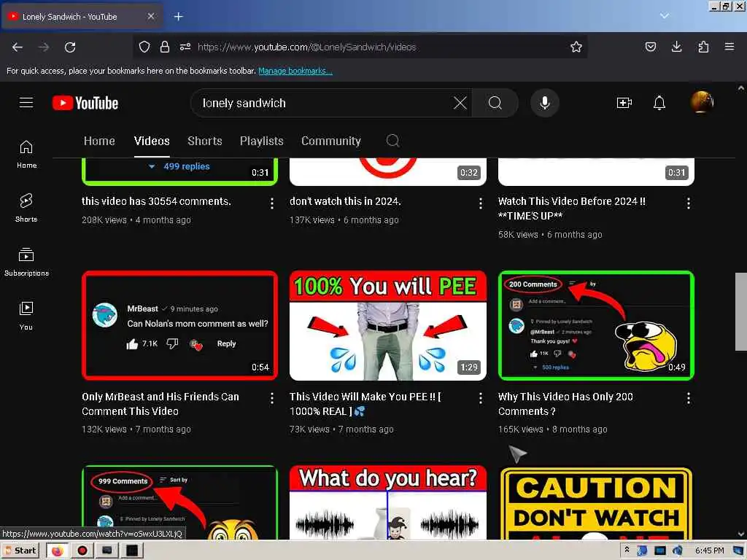The width and height of the screenshot is (747, 560).
Task: Click the 'Manage bookmarks...' link
Action: tap(295, 71)
